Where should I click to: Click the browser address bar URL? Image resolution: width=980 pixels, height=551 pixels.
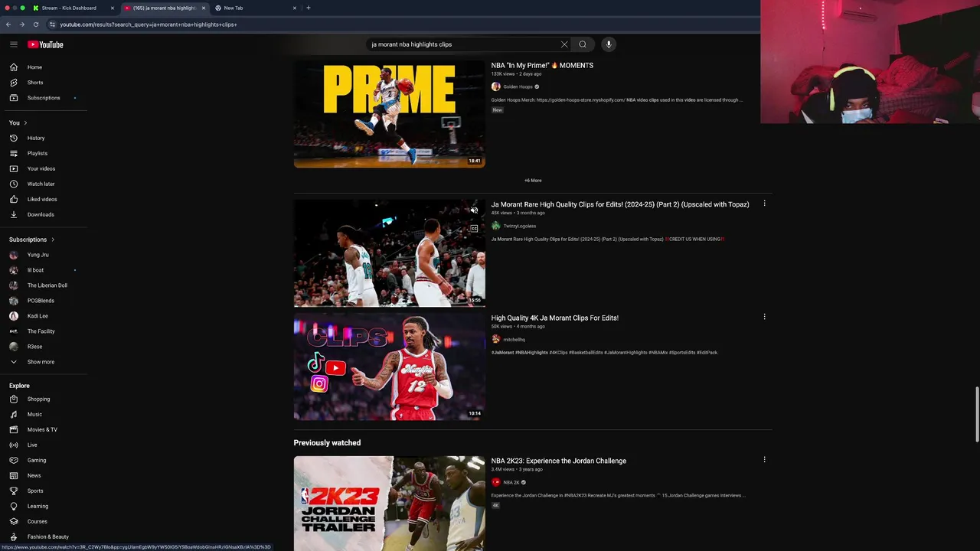149,24
